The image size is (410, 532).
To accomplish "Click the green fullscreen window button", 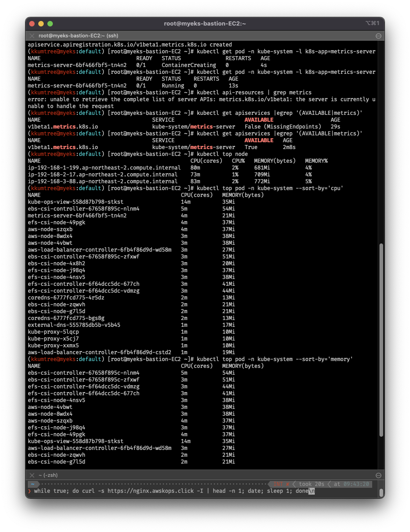I will [x=50, y=24].
